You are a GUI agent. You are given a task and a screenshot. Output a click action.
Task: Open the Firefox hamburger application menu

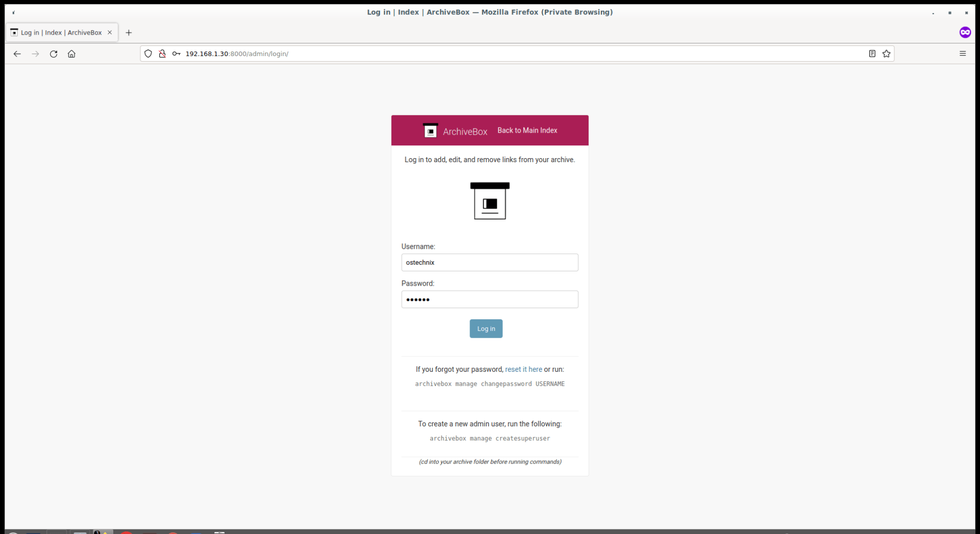[x=963, y=54]
